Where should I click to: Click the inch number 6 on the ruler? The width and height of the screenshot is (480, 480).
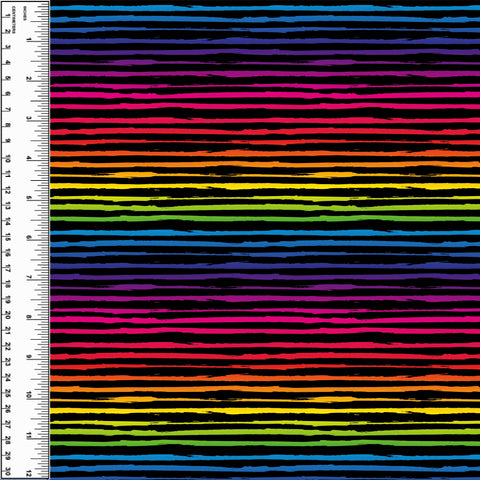(x=29, y=237)
